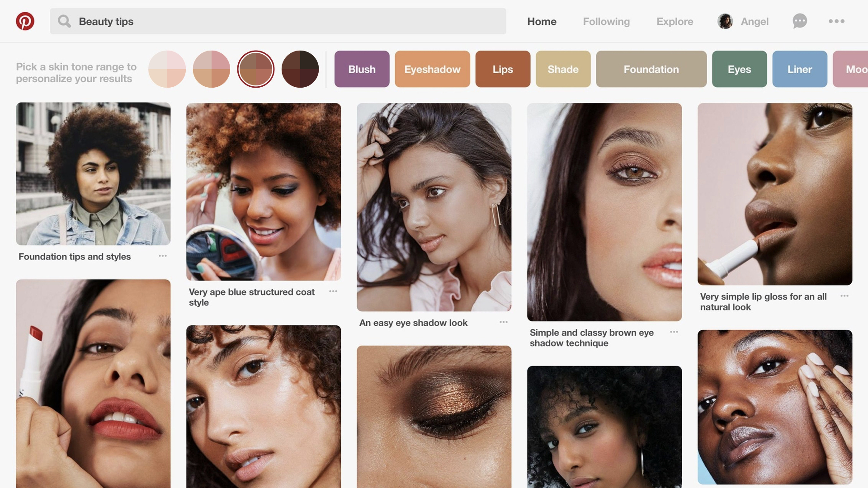This screenshot has height=488, width=868.
Task: Filter results by Eyes
Action: (x=739, y=69)
